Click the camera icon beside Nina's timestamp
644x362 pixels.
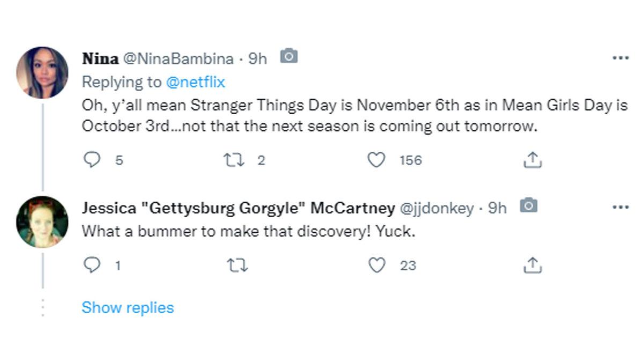[289, 56]
